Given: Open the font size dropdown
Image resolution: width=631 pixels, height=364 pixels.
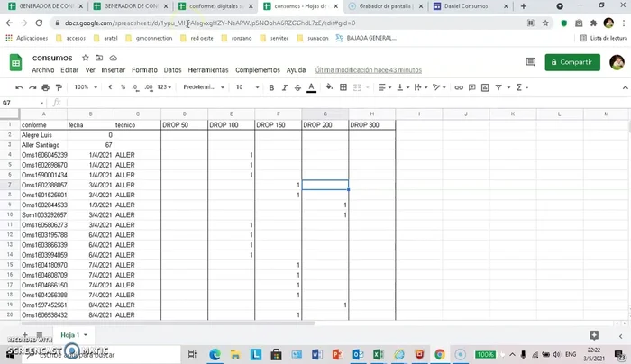Looking at the screenshot, I should click(x=244, y=87).
